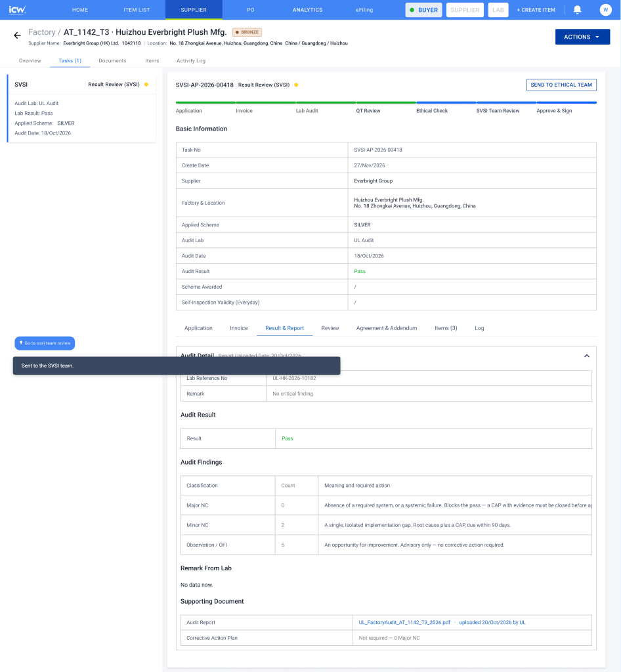This screenshot has height=672, width=621.
Task: Select the Result & Report sub-tab
Action: point(285,328)
